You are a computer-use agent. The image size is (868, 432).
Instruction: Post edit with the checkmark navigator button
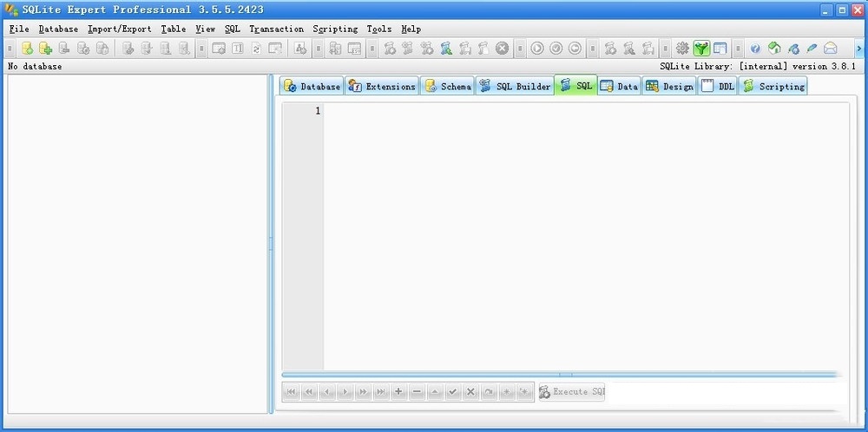point(452,391)
